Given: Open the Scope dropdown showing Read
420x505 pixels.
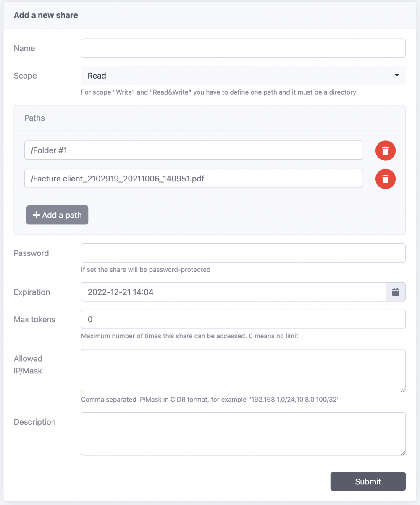Looking at the screenshot, I should pyautogui.click(x=243, y=76).
